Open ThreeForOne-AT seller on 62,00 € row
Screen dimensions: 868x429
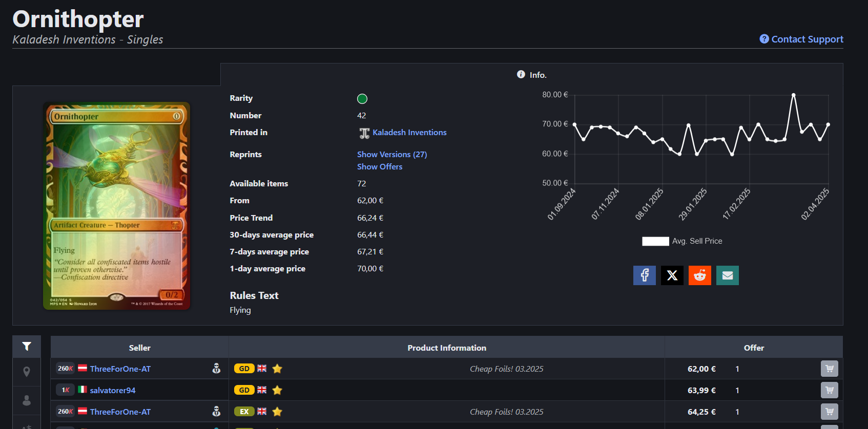pyautogui.click(x=120, y=369)
